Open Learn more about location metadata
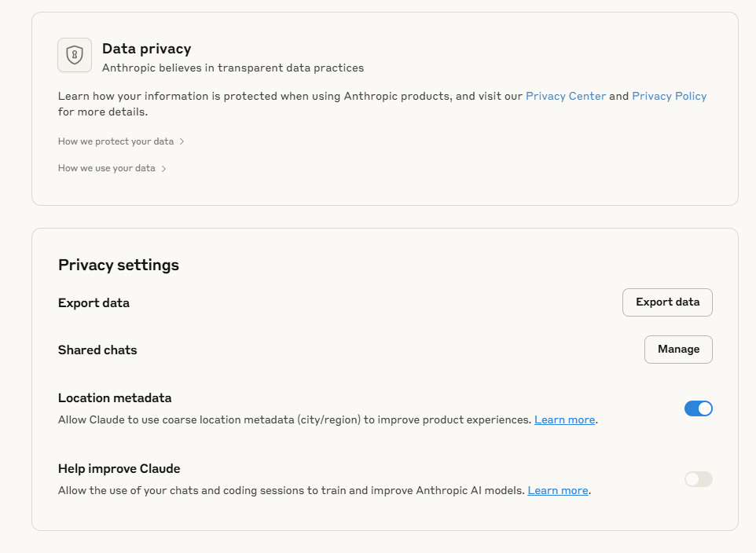Image resolution: width=756 pixels, height=553 pixels. point(564,419)
